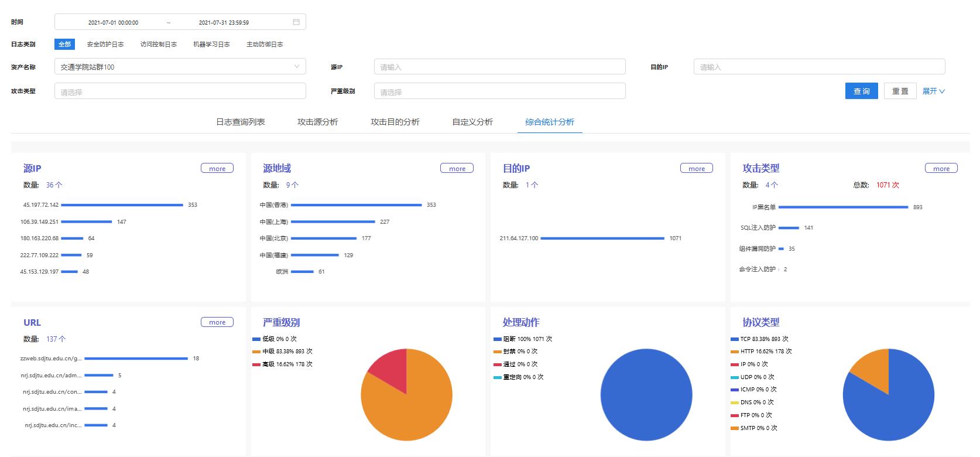The height and width of the screenshot is (457, 980).
Task: Toggle FTP legend swatch in 协议类型
Action: (x=735, y=415)
